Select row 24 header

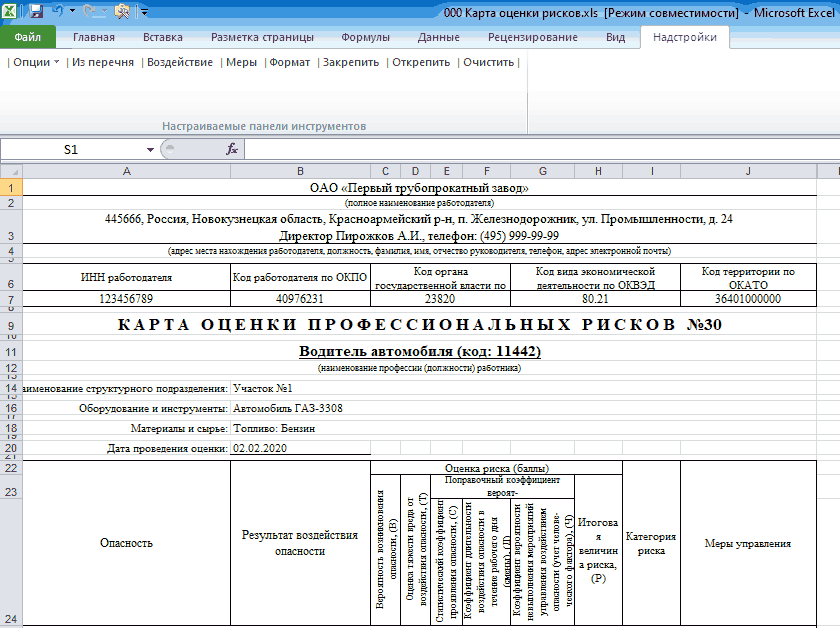(x=11, y=563)
